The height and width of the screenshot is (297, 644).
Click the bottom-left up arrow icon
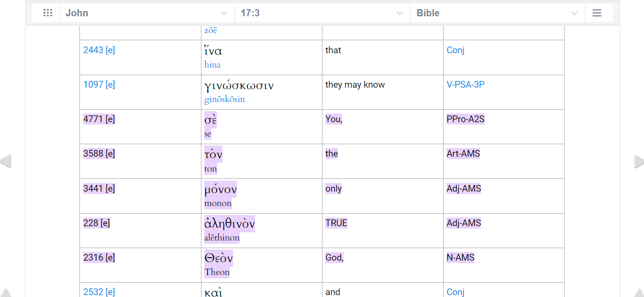coord(6,293)
